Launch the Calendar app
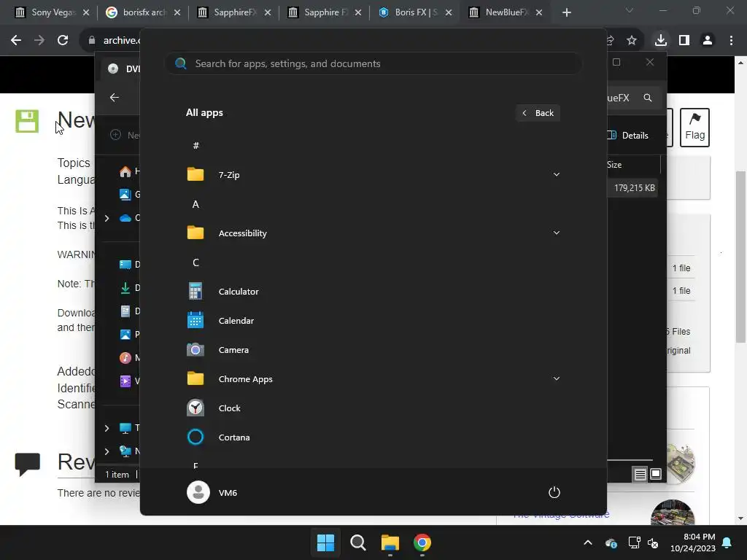Image resolution: width=747 pixels, height=560 pixels. tap(373, 321)
